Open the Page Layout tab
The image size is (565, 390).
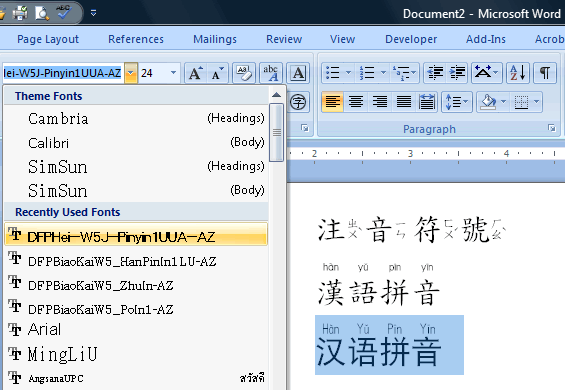pos(48,39)
